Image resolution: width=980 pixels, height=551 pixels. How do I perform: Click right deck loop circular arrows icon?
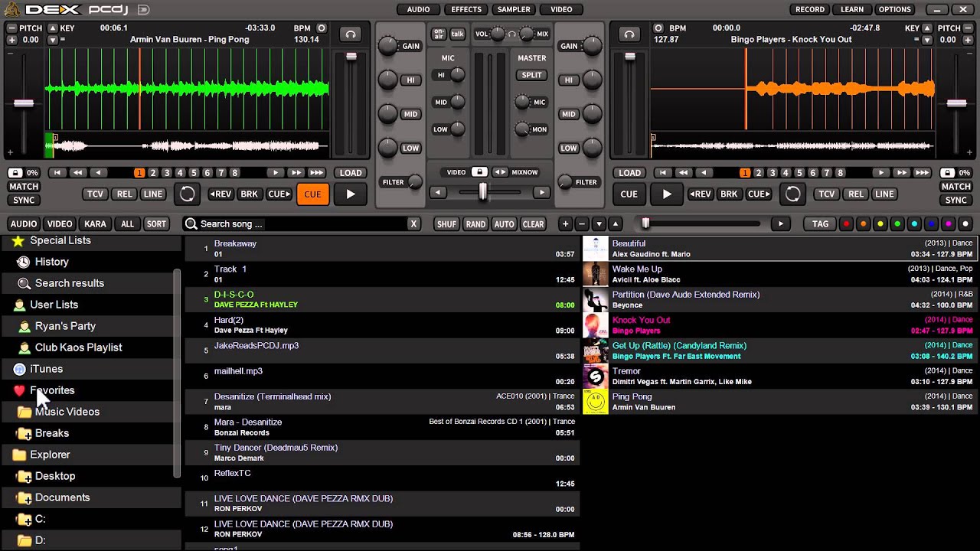pos(793,194)
